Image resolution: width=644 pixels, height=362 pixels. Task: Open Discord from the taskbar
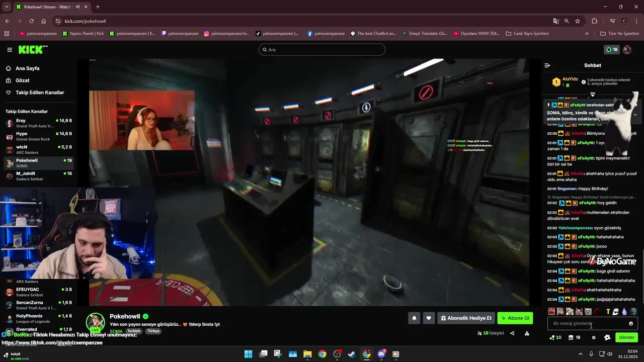[x=381, y=354]
